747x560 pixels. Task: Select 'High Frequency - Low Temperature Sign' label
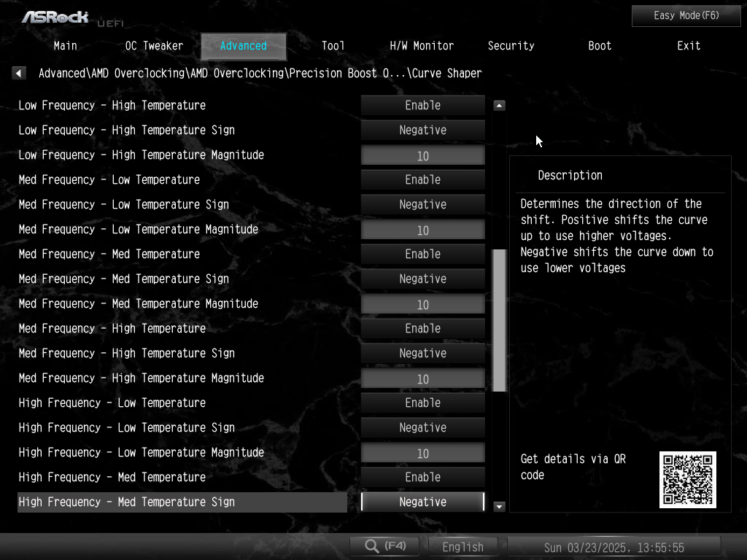(x=127, y=427)
